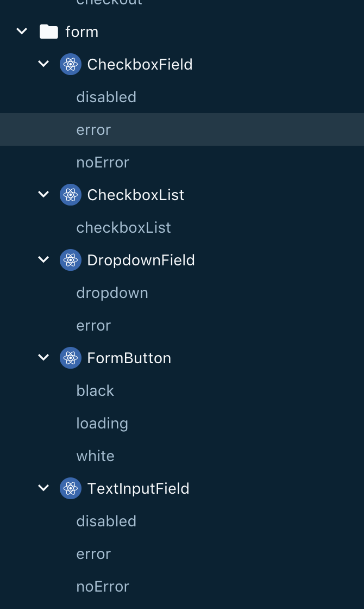The image size is (364, 609).
Task: Select the noError story under CheckboxField
Action: click(x=103, y=162)
